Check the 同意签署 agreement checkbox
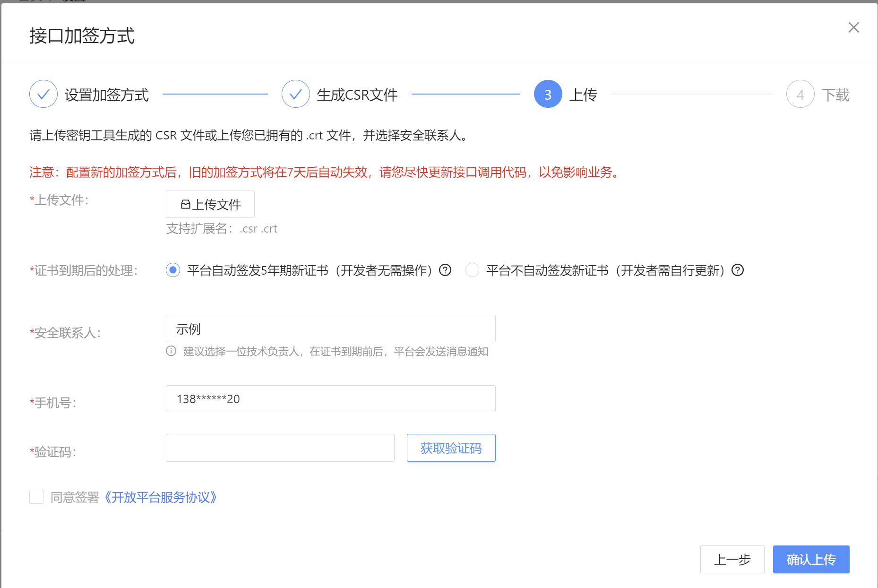This screenshot has width=878, height=588. pos(36,497)
